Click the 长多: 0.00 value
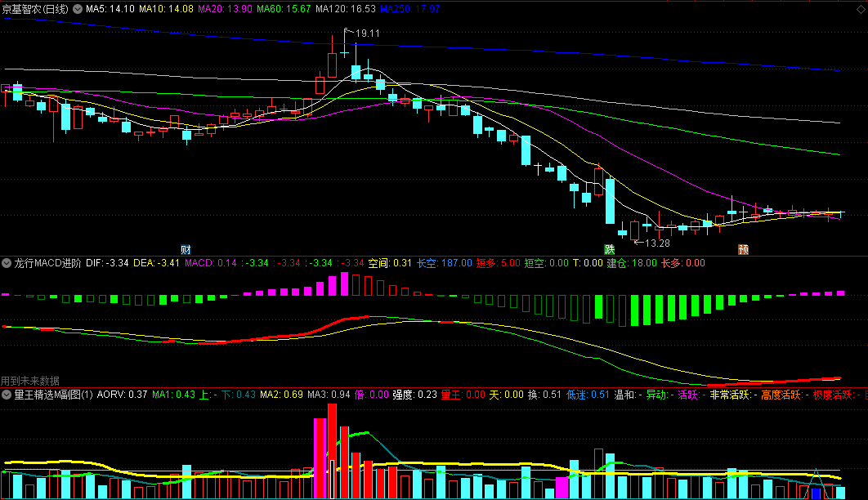 tap(683, 263)
